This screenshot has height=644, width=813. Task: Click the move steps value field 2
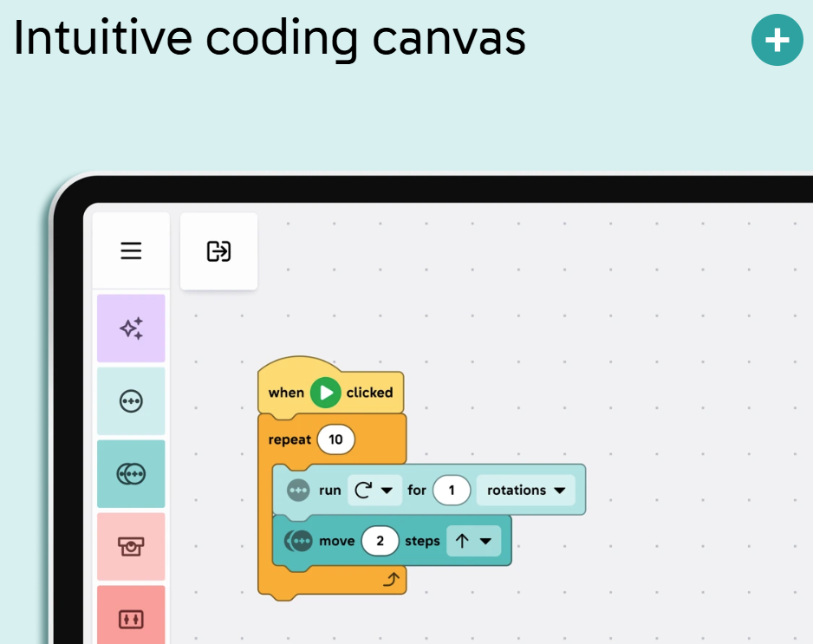(x=380, y=541)
